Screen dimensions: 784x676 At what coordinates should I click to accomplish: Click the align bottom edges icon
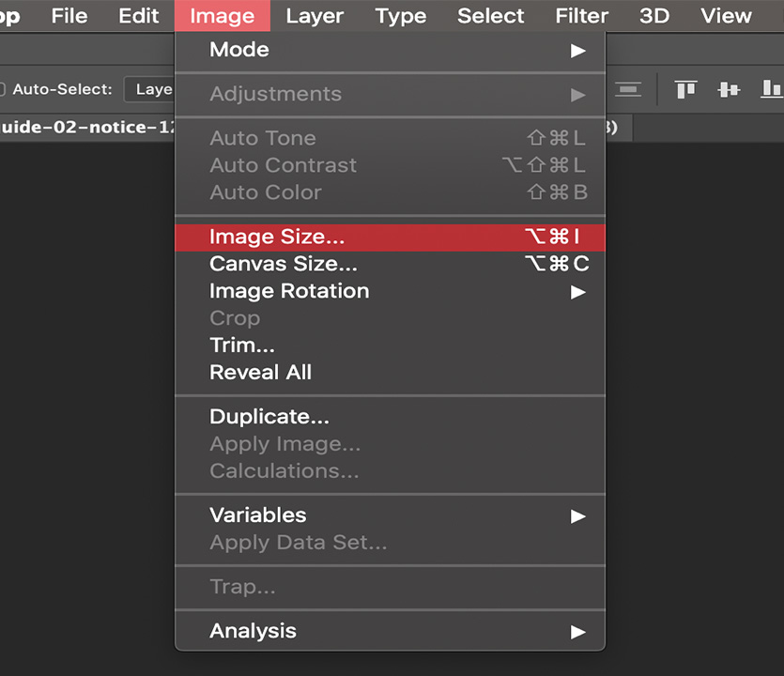coord(772,89)
